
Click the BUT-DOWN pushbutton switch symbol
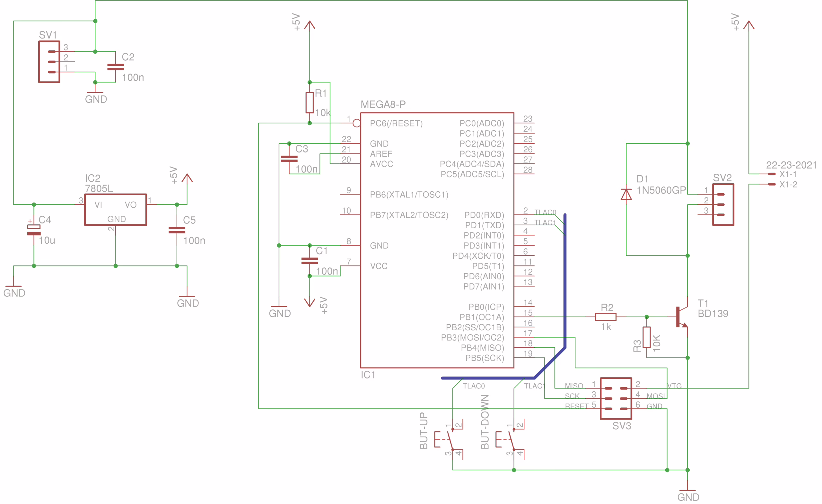pos(512,439)
